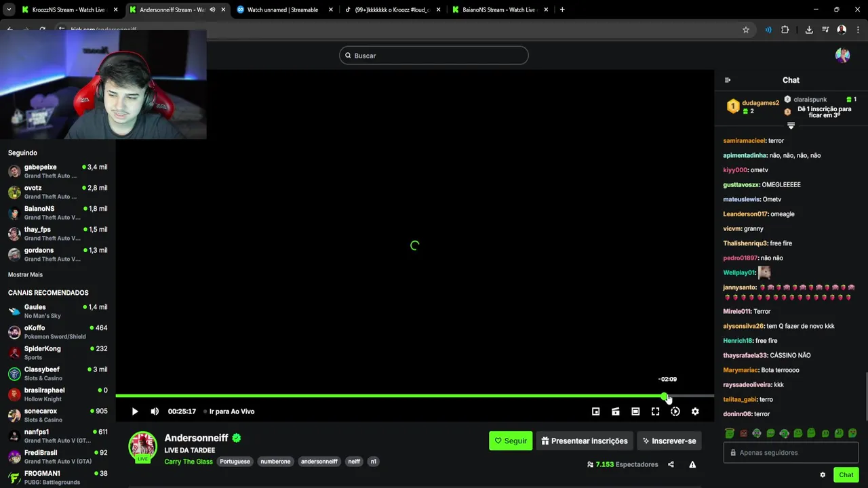868x488 pixels.
Task: Open a new browser tab
Action: tap(562, 9)
